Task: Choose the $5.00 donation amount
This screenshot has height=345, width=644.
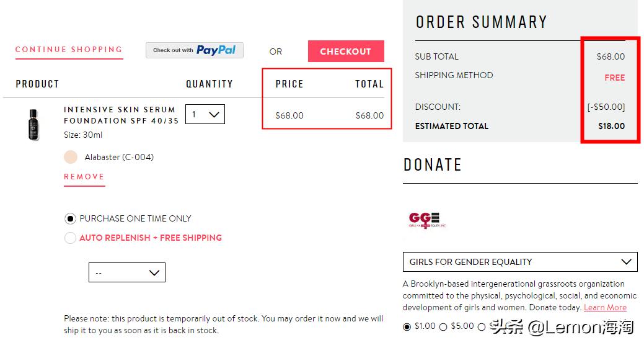Action: 443,326
